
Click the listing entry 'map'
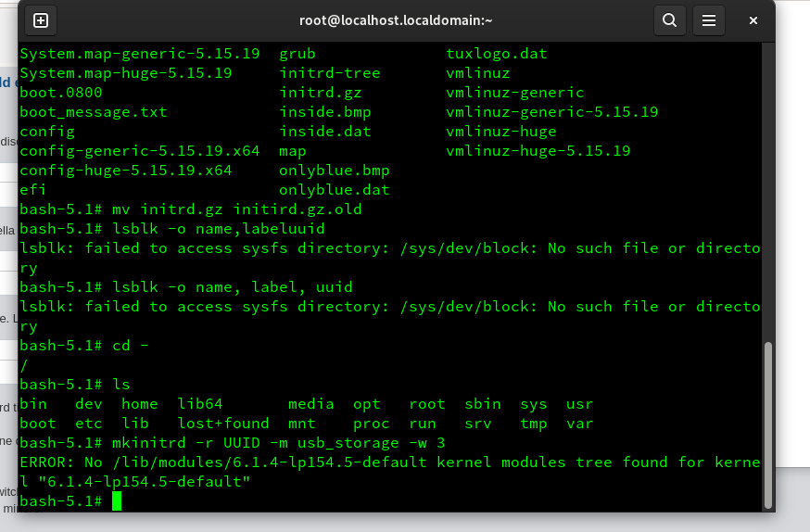292,151
